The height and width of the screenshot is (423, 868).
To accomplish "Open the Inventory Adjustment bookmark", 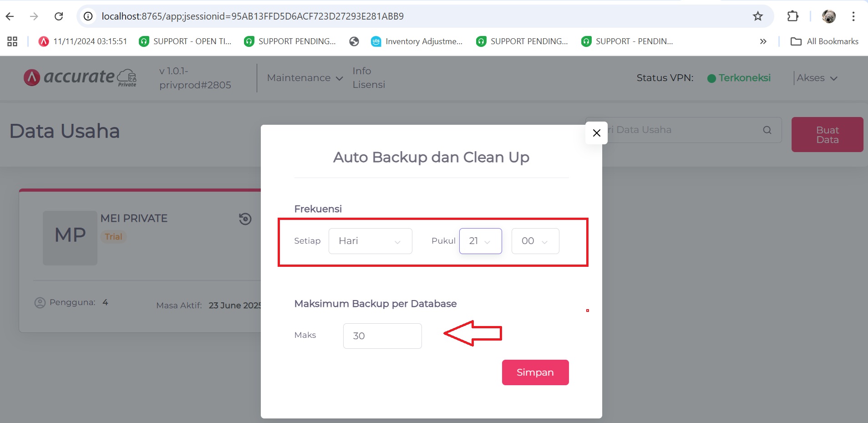I will (417, 41).
